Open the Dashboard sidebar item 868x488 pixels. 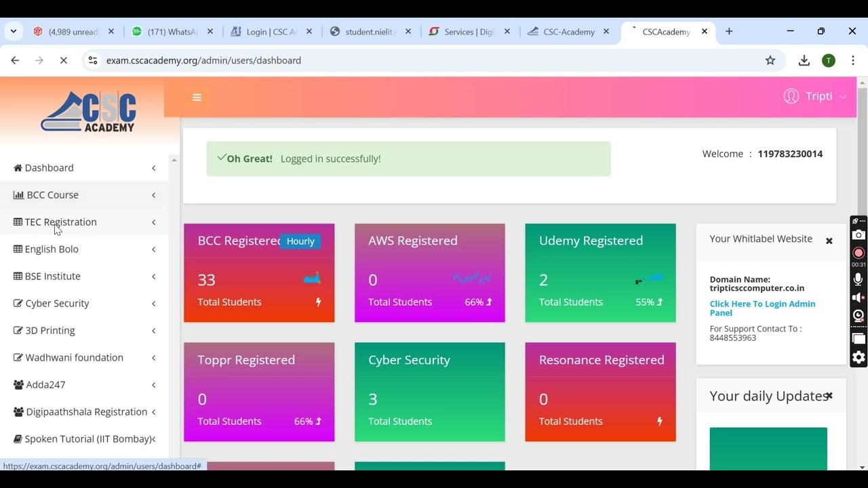(84, 167)
